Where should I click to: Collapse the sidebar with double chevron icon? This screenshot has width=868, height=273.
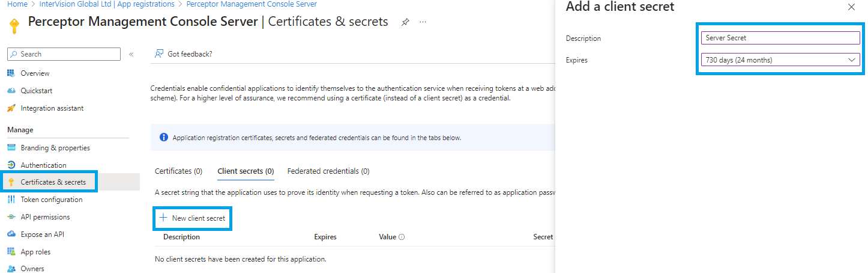[x=131, y=54]
